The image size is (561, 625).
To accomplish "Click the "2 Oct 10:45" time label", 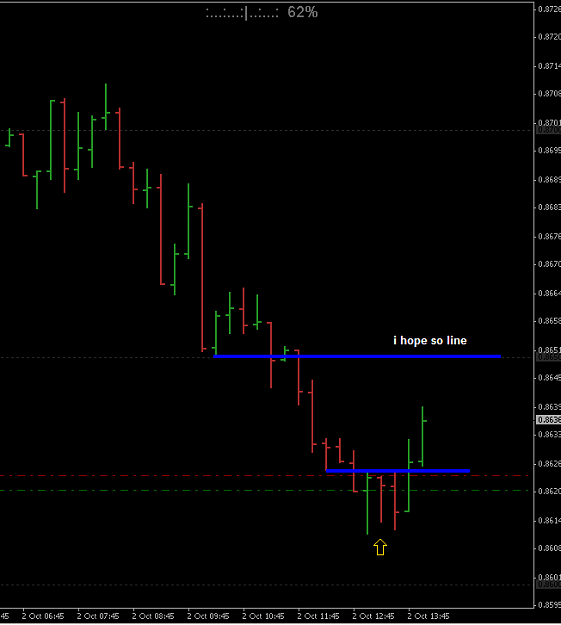I will 263,616.
